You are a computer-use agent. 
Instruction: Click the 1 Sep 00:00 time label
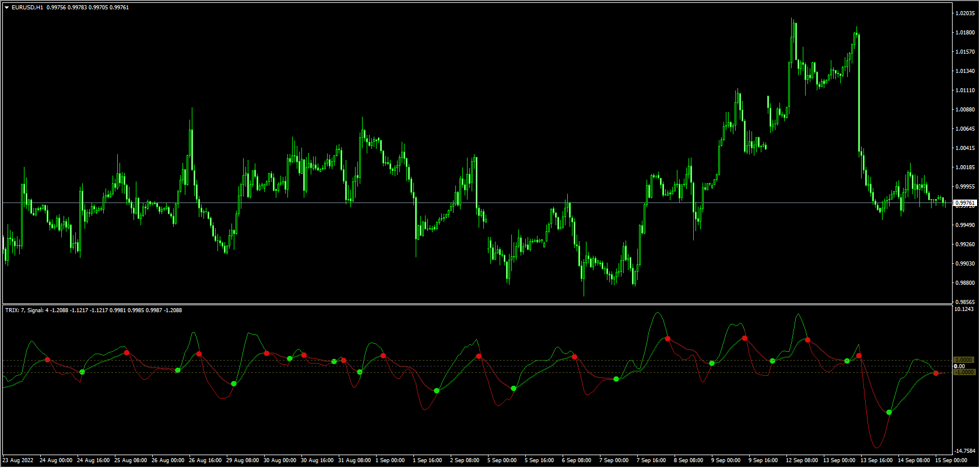[389, 460]
